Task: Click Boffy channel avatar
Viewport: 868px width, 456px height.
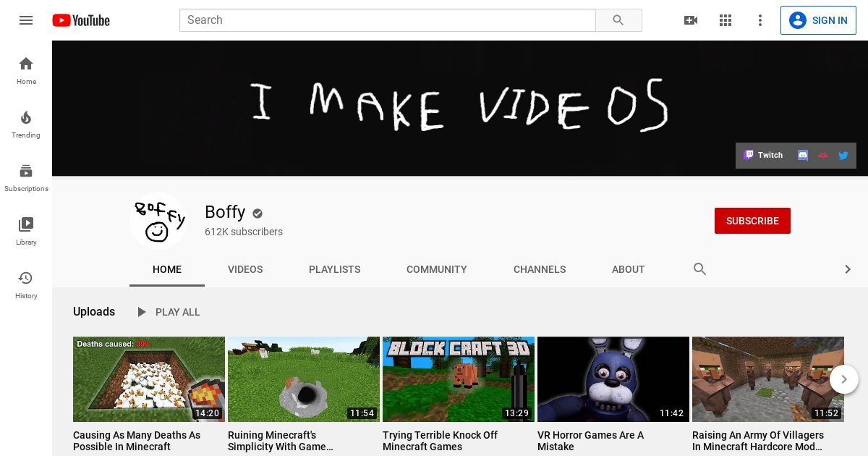Action: 158,221
